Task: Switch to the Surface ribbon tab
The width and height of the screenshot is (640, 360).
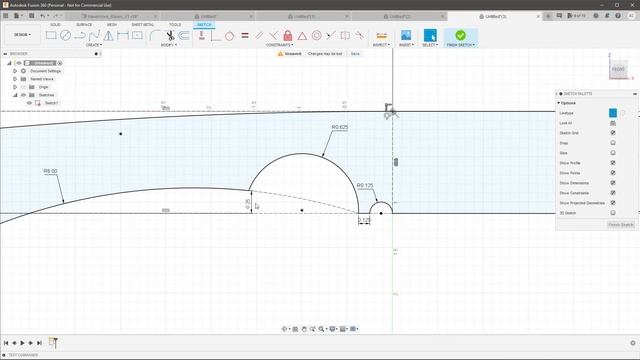Action: click(x=84, y=25)
